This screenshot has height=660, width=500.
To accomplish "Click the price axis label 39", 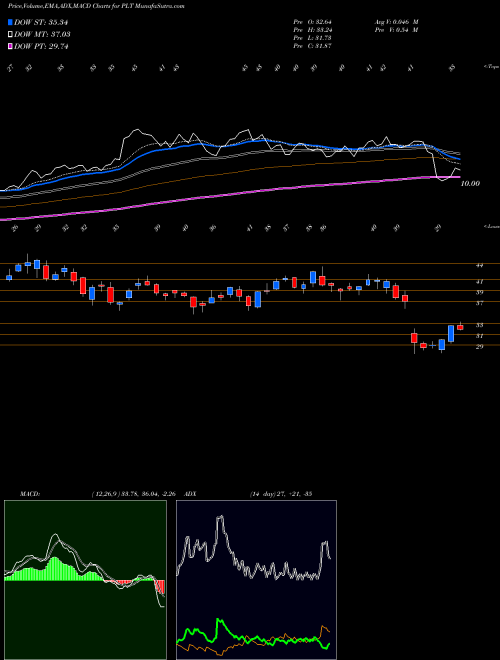I will pos(479,292).
